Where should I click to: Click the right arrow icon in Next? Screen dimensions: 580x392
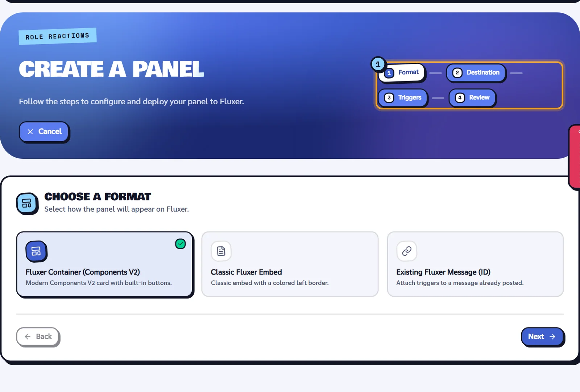coord(552,337)
